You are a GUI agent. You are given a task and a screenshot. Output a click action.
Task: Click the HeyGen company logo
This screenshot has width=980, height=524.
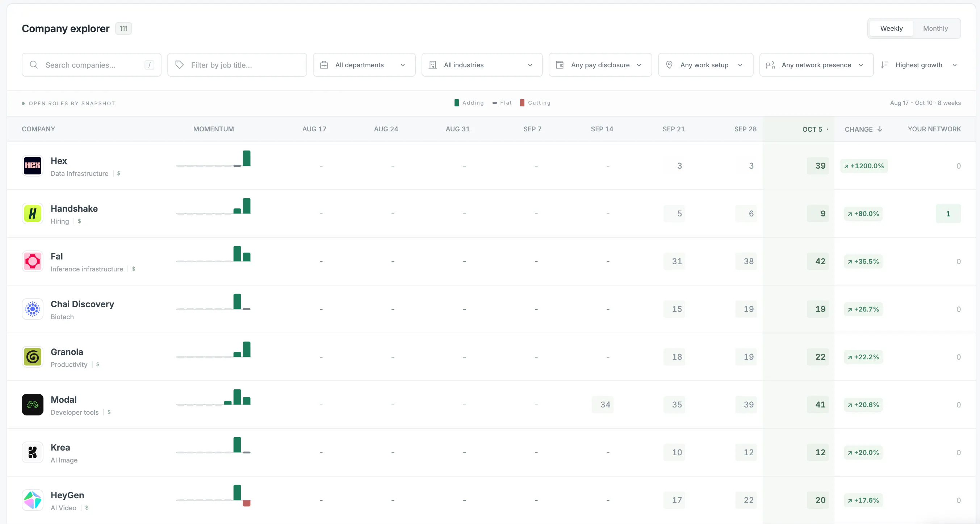[x=32, y=500]
